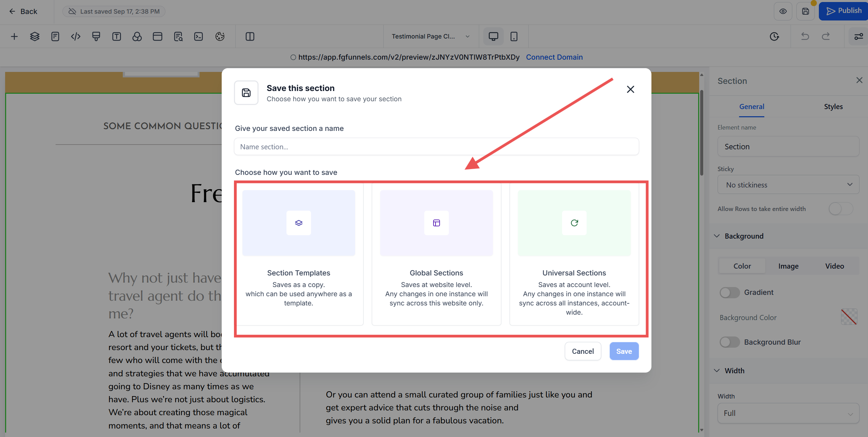Click the undo arrow icon
This screenshot has height=437, width=868.
click(805, 36)
